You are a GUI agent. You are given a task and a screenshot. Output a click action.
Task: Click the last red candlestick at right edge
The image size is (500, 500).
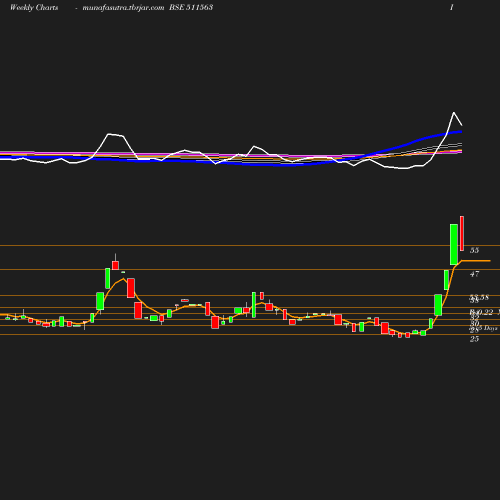[462, 233]
